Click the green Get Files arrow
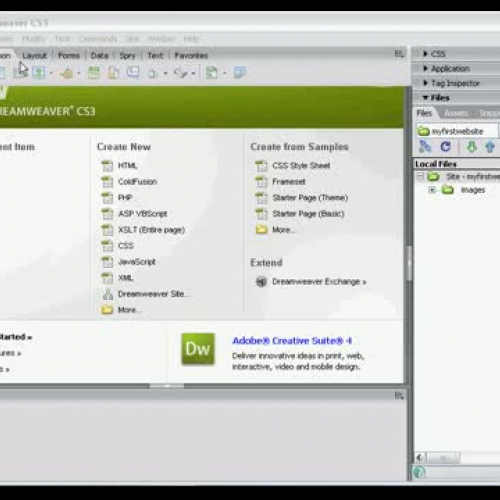 pyautogui.click(x=471, y=147)
